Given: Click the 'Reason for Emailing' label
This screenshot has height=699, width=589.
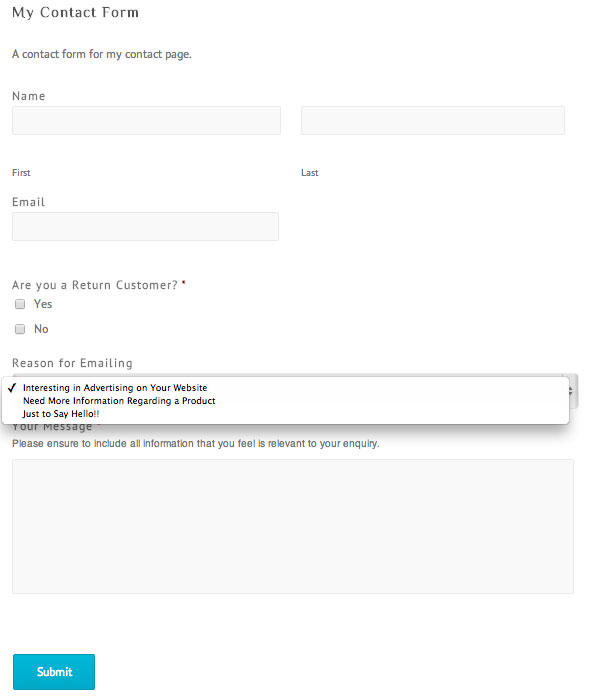Looking at the screenshot, I should point(72,363).
